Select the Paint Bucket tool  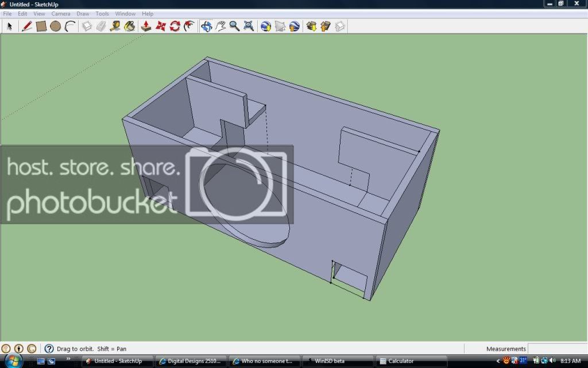pyautogui.click(x=129, y=26)
